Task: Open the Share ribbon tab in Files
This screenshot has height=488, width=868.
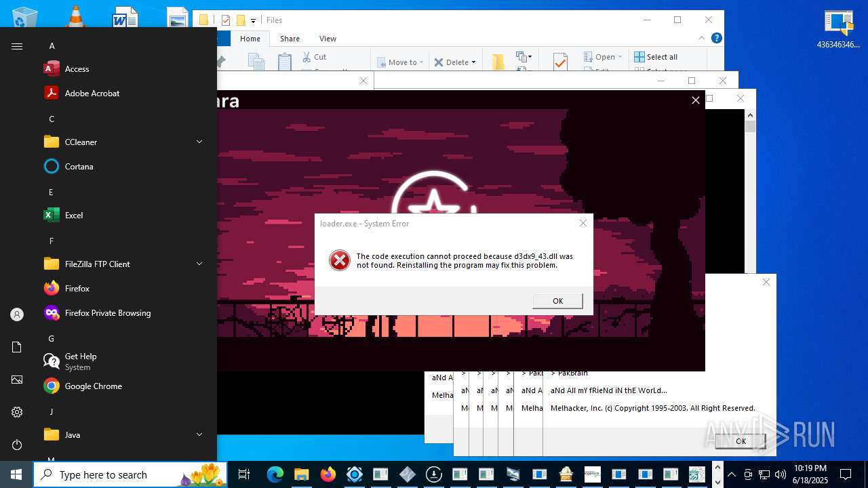Action: pos(290,39)
